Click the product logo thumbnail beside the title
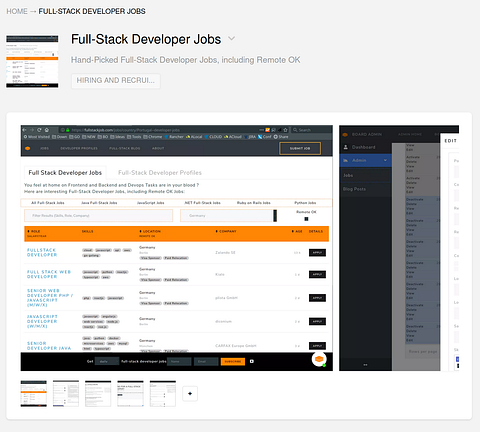480x432 pixels. pos(32,61)
